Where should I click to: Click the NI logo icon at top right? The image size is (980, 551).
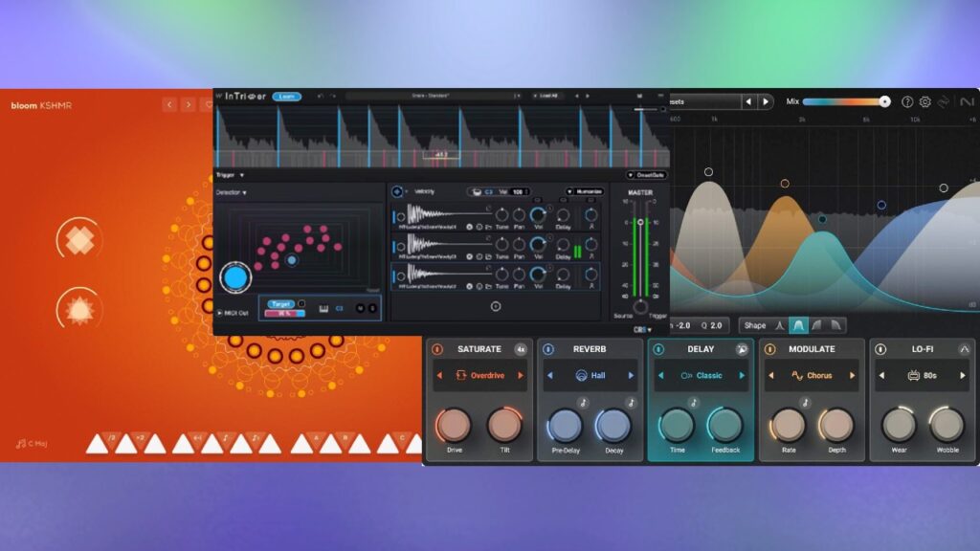click(x=969, y=101)
